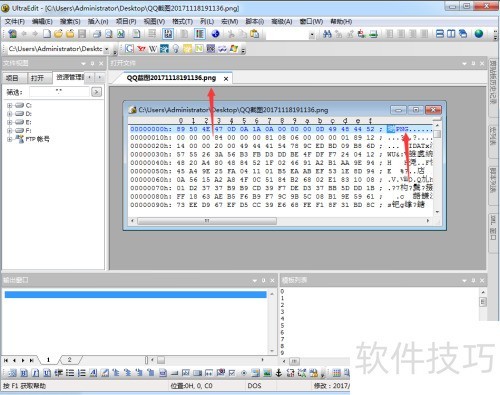Click the hex window vertical scroll down arrow
This screenshot has height=395, width=500.
pyautogui.click(x=437, y=212)
